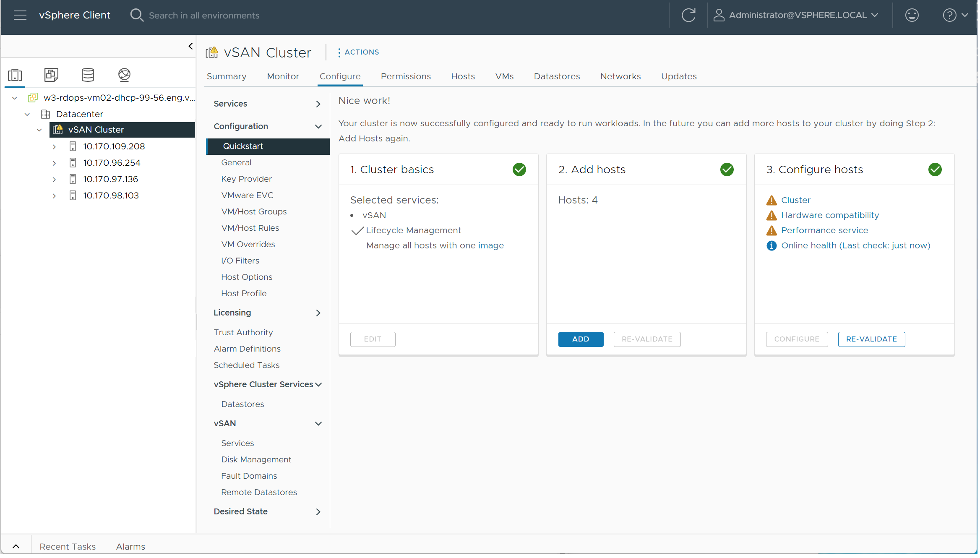The width and height of the screenshot is (980, 558).
Task: Select the Hosts tab
Action: click(x=462, y=76)
